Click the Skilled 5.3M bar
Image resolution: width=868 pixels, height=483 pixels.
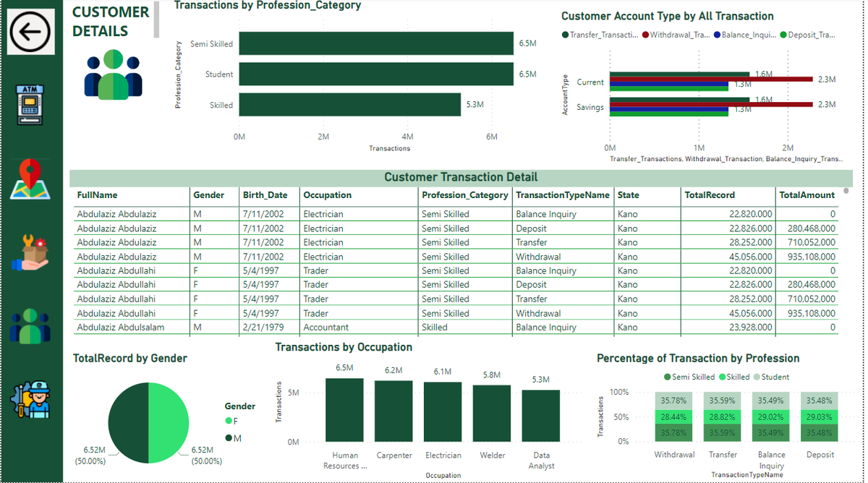[x=350, y=104]
